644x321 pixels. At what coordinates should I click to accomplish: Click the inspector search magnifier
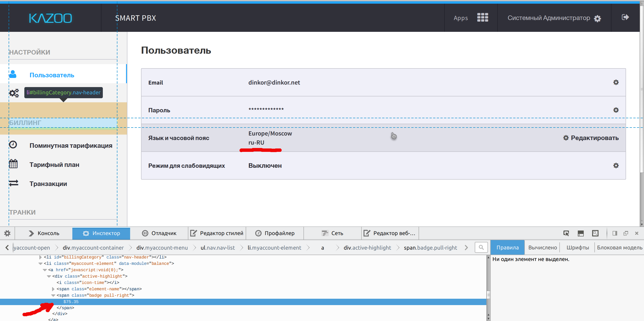[x=481, y=247]
